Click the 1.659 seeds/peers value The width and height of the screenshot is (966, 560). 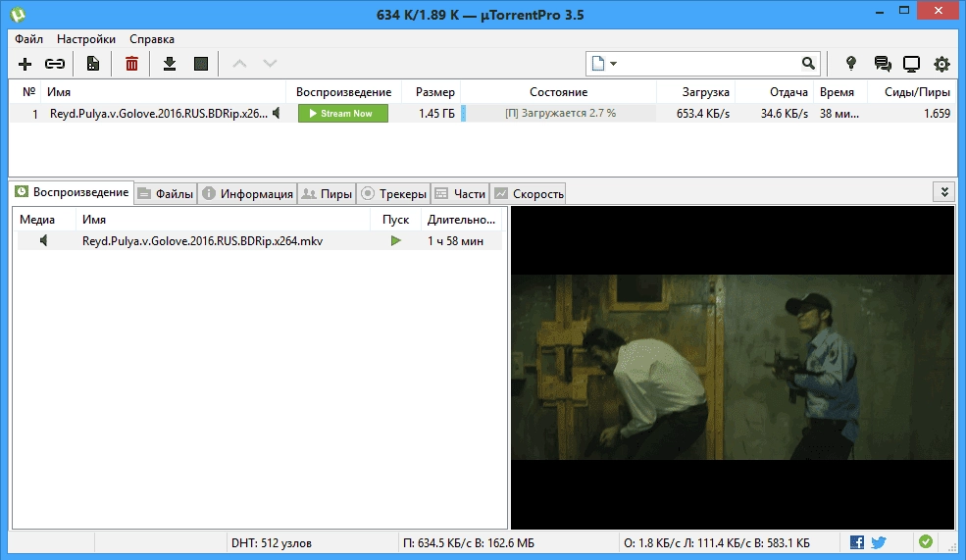click(x=937, y=114)
